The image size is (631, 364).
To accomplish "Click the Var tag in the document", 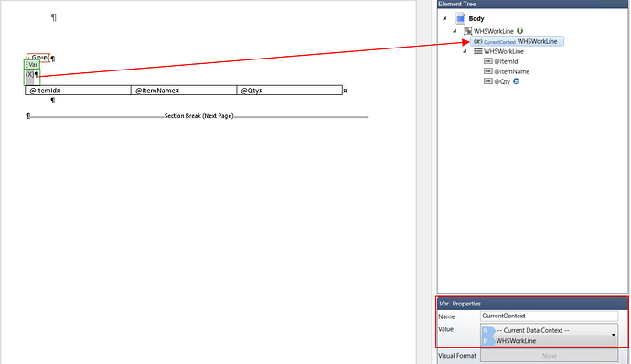I will pos(32,64).
